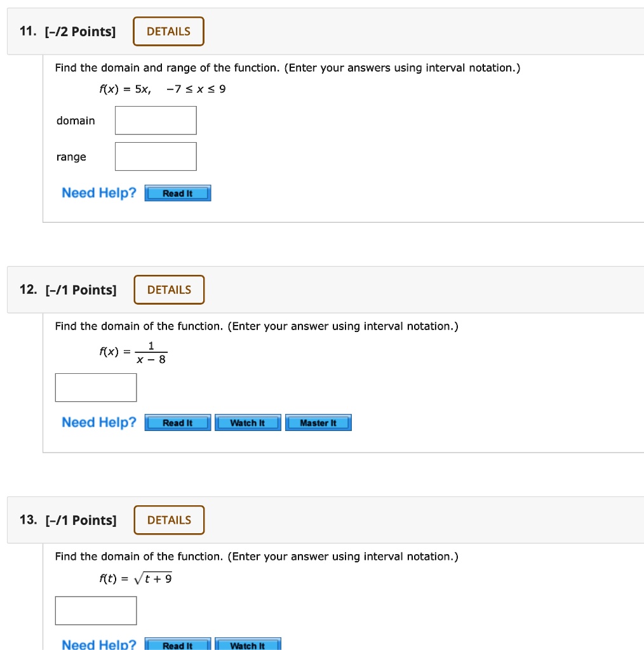Viewport: 644px width, 650px height.
Task: Focus the answer box for f(x) = 1/(x − 8)
Action: click(96, 388)
